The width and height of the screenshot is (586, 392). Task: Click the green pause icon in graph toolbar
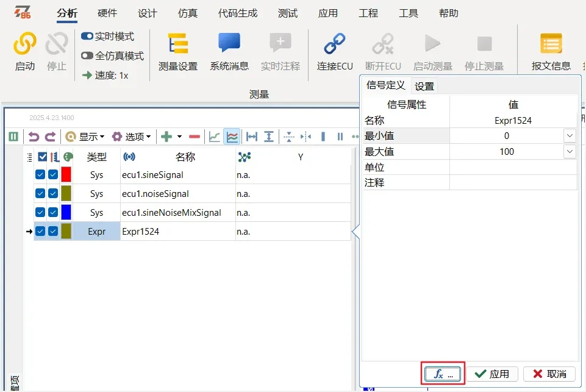[13, 137]
